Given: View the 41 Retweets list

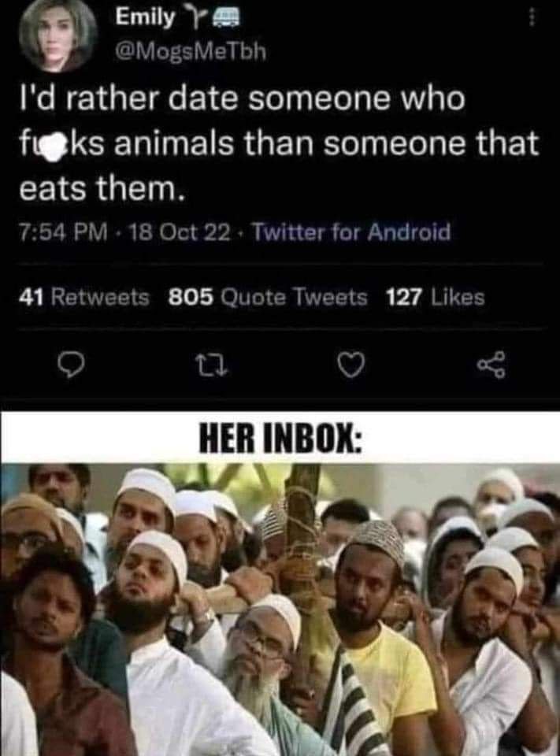Looking at the screenshot, I should 84,298.
